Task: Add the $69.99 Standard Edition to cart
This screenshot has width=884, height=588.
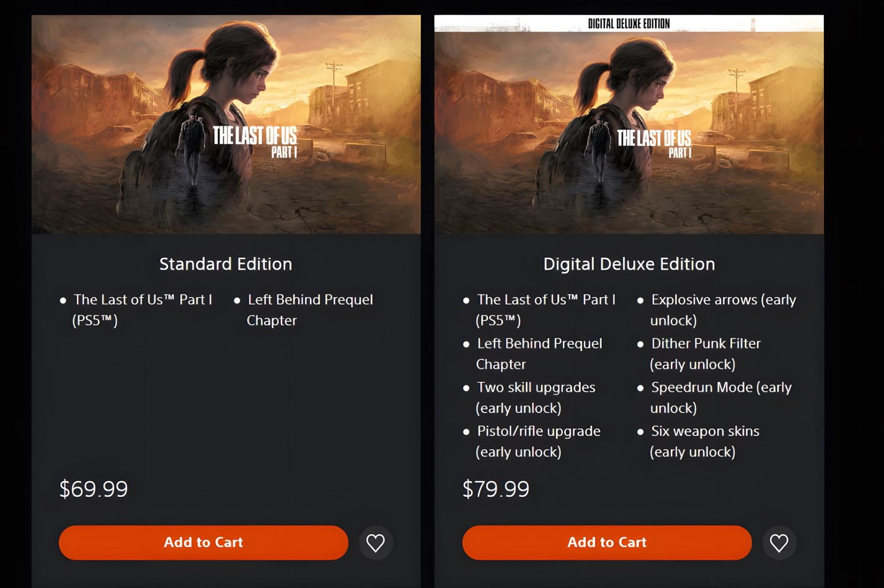Action: [203, 542]
